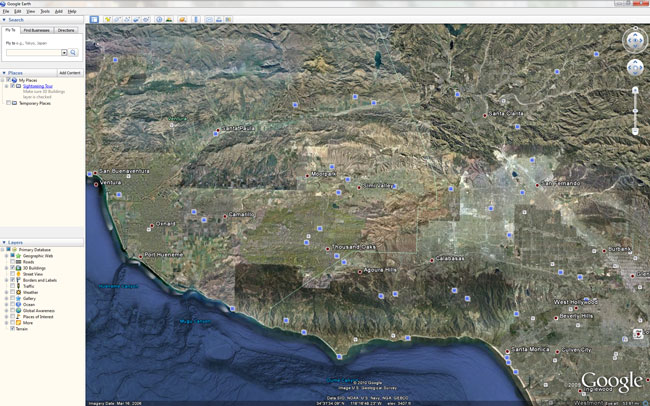The height and width of the screenshot is (406, 650).
Task: Click the Street View pegman layer icon
Action: (x=19, y=274)
